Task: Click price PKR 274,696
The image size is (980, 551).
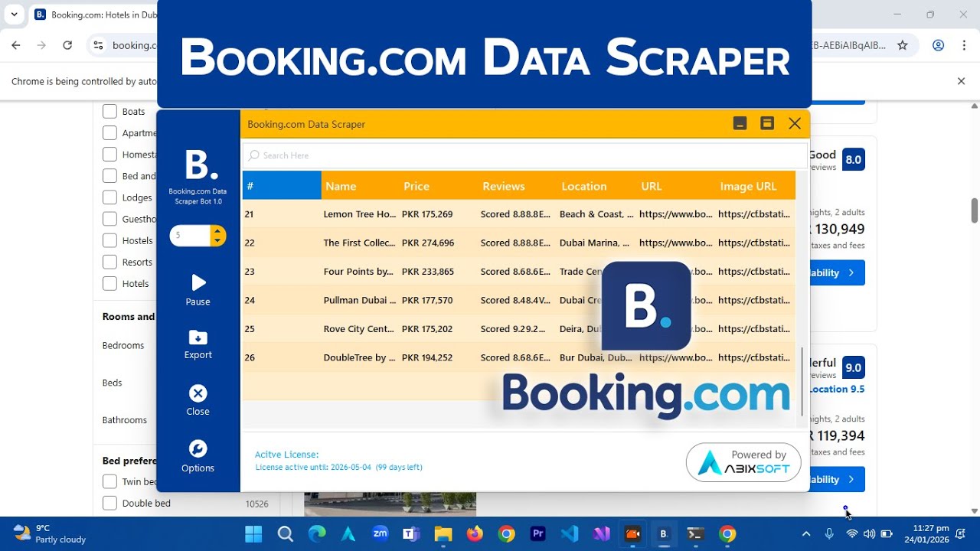Action: [x=428, y=243]
